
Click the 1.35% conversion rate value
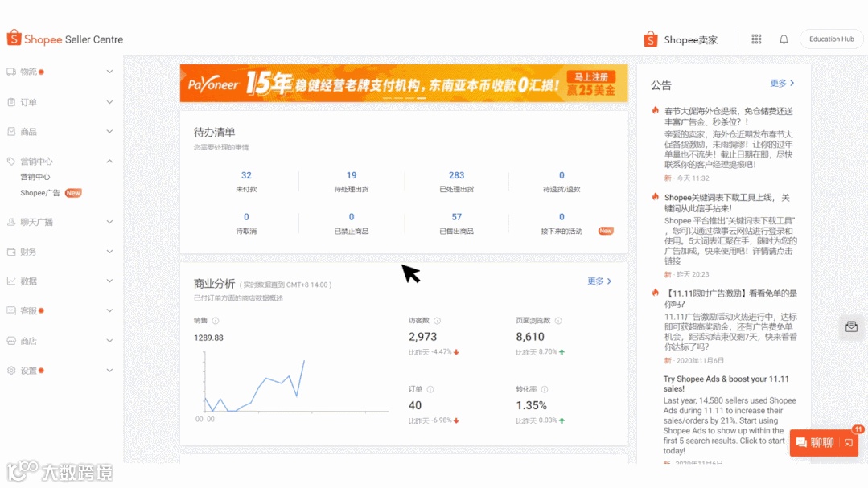click(532, 405)
